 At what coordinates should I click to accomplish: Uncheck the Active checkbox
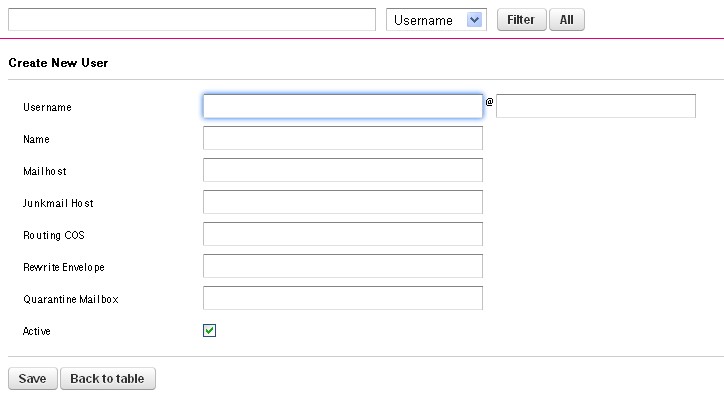coord(210,331)
